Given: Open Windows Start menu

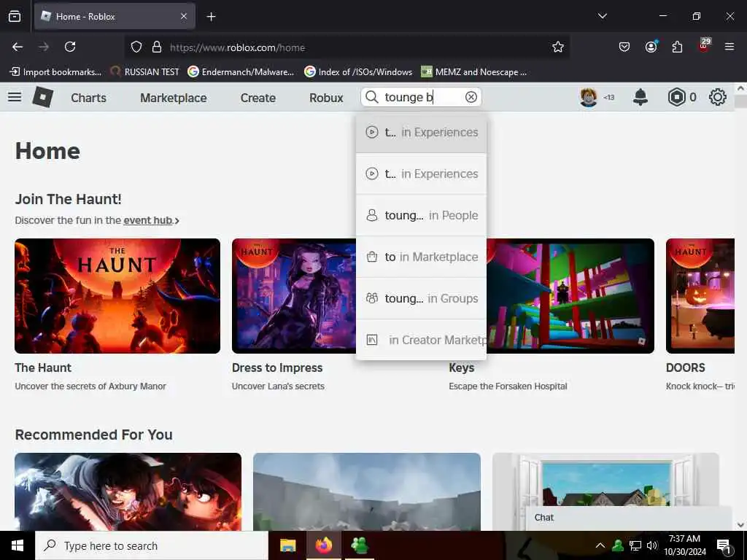Looking at the screenshot, I should pos(18,545).
